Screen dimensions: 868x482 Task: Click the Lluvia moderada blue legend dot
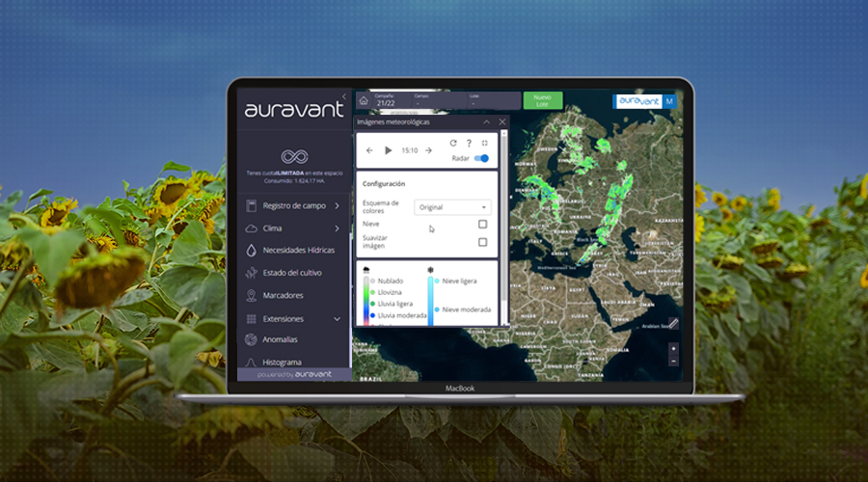[x=372, y=315]
